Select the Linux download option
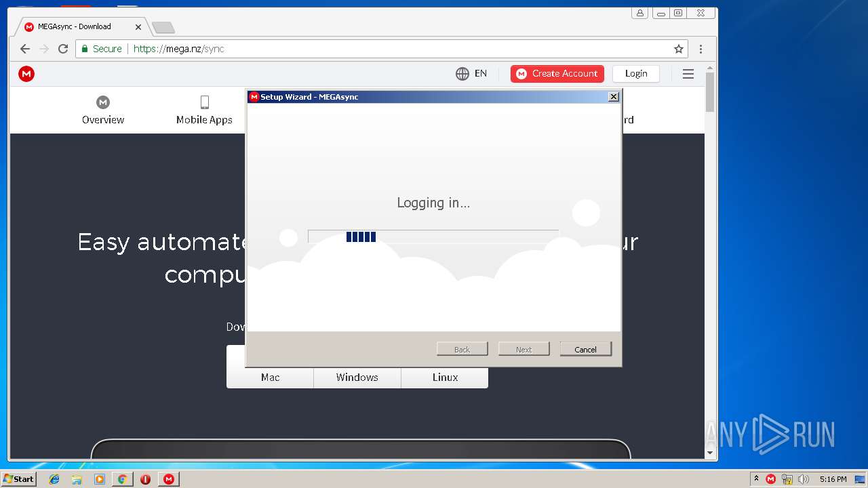This screenshot has width=868, height=488. coord(445,378)
